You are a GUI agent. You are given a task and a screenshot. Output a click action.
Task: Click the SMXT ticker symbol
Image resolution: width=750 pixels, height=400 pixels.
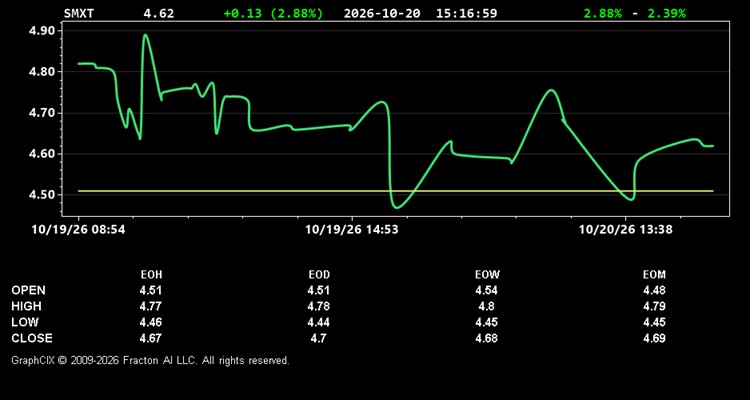[x=79, y=13]
